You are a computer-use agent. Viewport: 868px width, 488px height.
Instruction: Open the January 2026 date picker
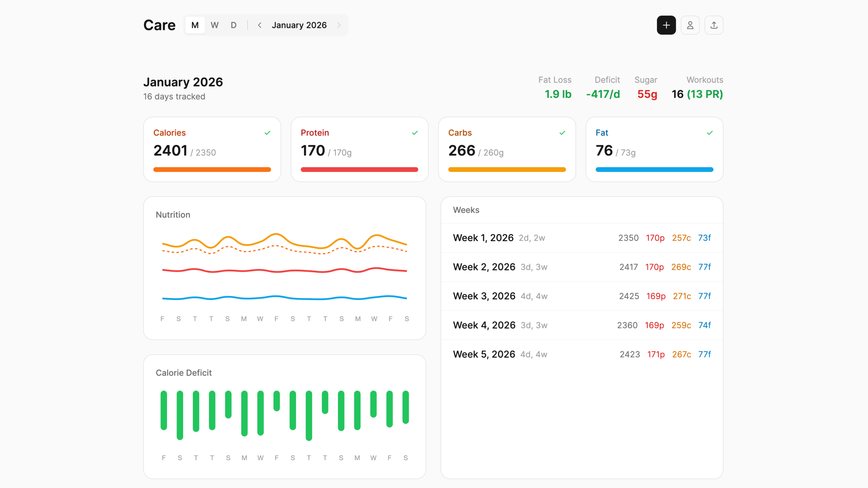(x=299, y=25)
